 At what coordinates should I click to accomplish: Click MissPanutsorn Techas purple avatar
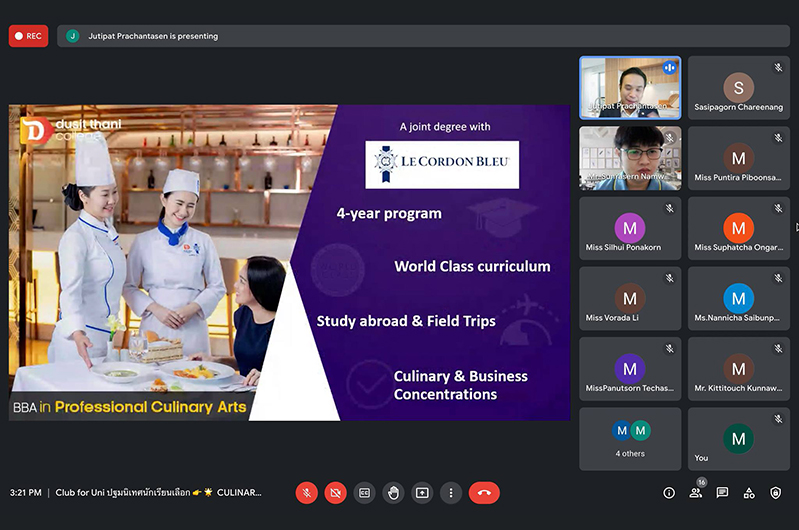click(x=630, y=368)
